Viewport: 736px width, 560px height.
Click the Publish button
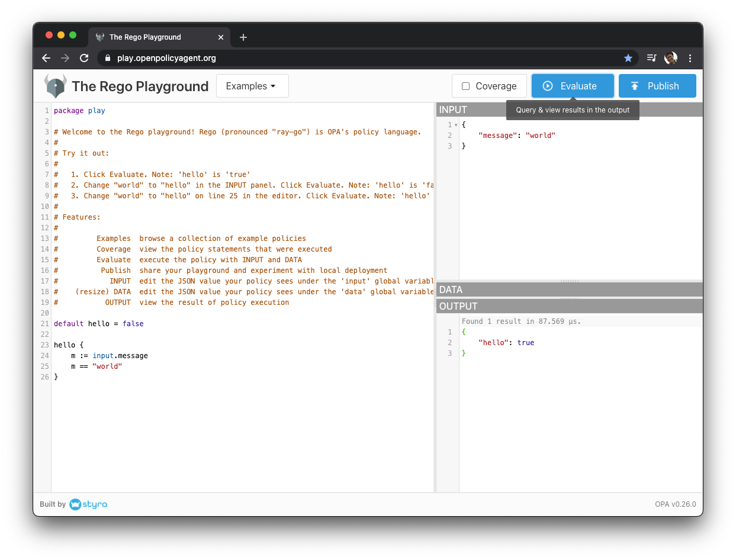(657, 86)
